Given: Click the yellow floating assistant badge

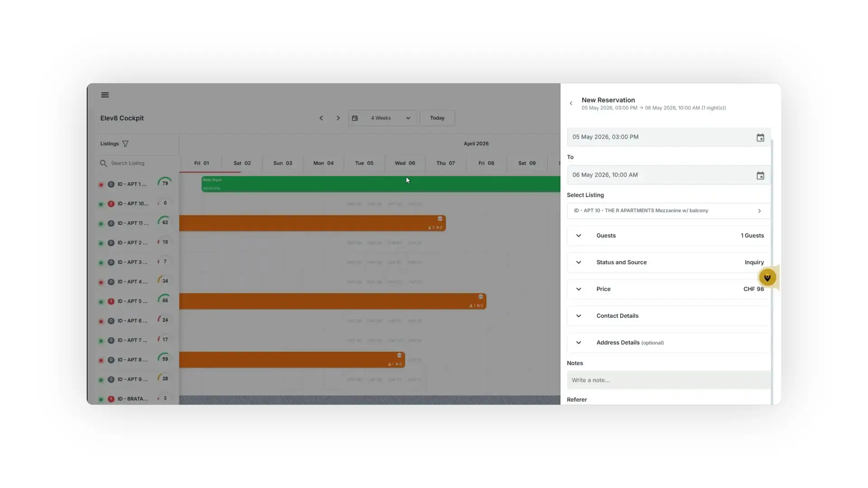Looking at the screenshot, I should (x=768, y=277).
